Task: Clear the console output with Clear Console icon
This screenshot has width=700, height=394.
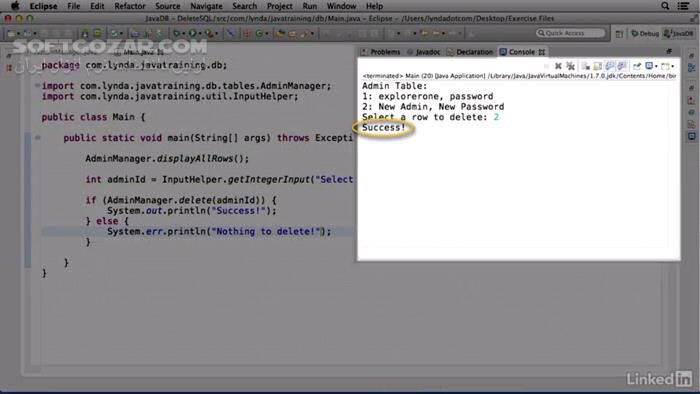Action: tap(585, 66)
